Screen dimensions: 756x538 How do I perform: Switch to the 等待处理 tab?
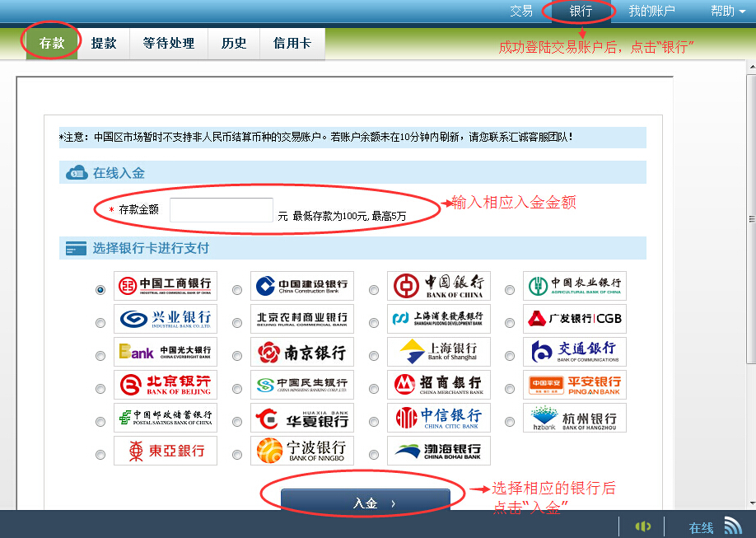tap(169, 44)
